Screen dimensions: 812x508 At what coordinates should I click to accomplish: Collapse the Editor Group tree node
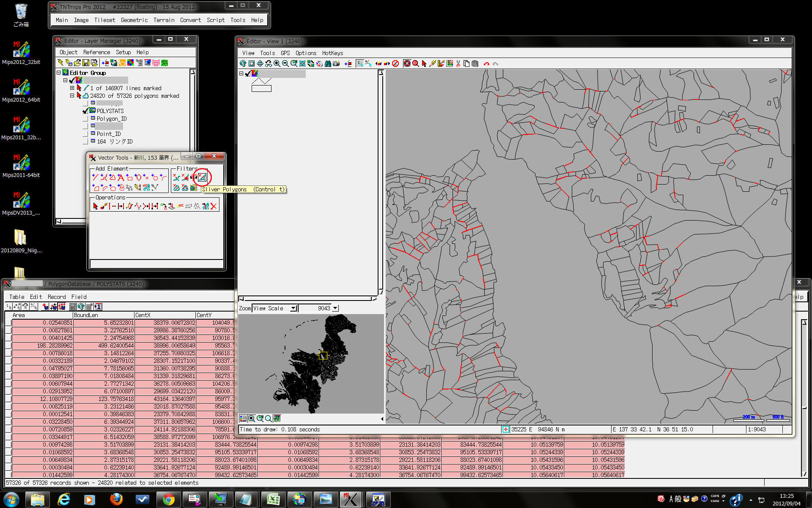[x=59, y=73]
